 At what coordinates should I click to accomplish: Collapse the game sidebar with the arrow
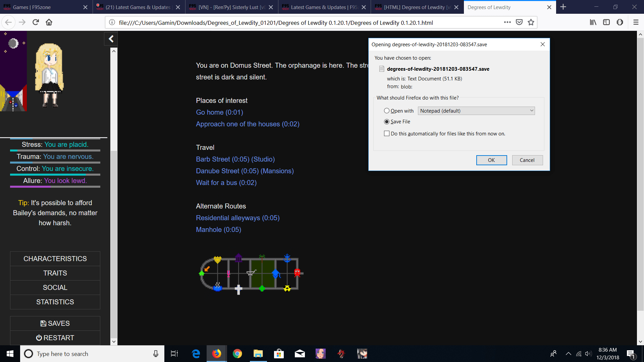coord(111,39)
